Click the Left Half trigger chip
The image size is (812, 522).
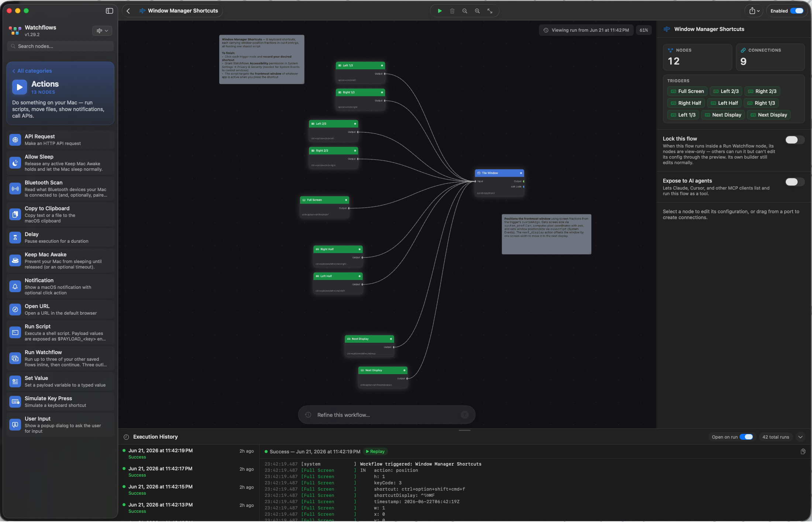(724, 103)
